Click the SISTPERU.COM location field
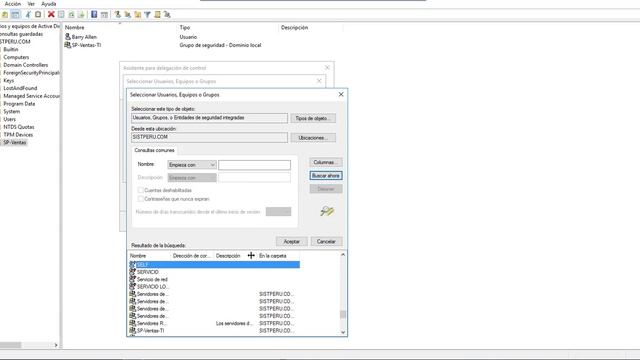Screen dimensions: 640x360 (x=209, y=137)
